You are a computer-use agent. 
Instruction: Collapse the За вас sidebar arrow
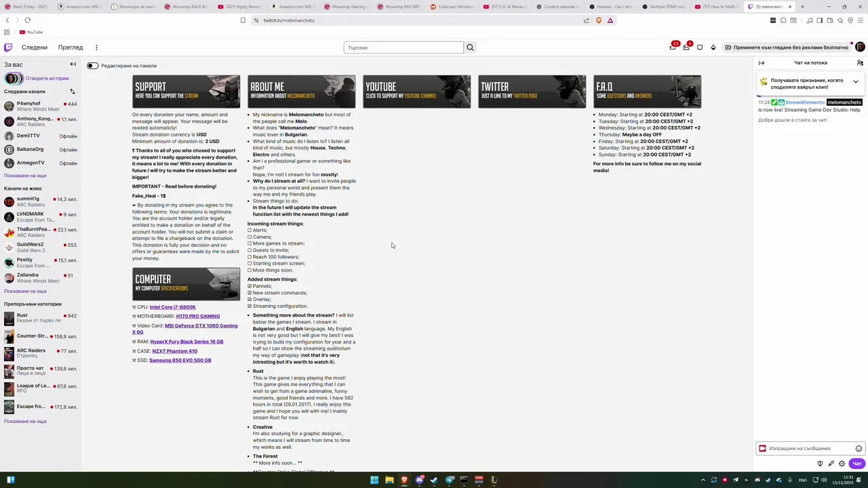[73, 64]
